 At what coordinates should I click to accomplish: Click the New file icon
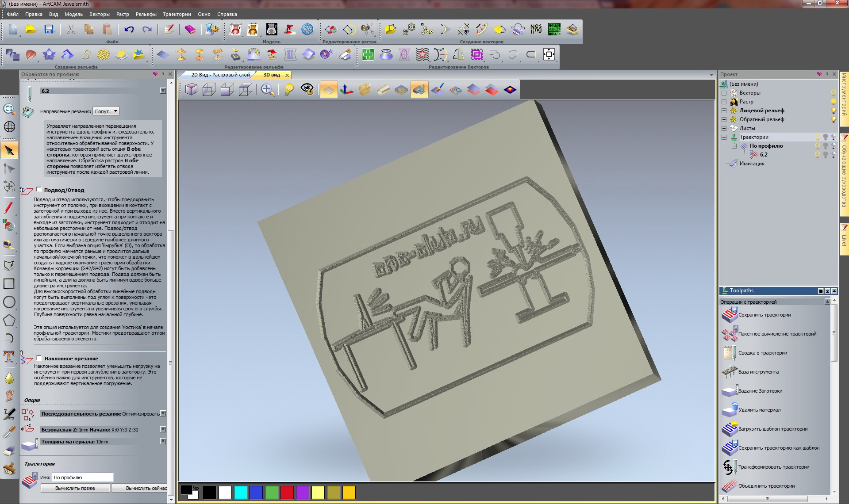tap(13, 30)
